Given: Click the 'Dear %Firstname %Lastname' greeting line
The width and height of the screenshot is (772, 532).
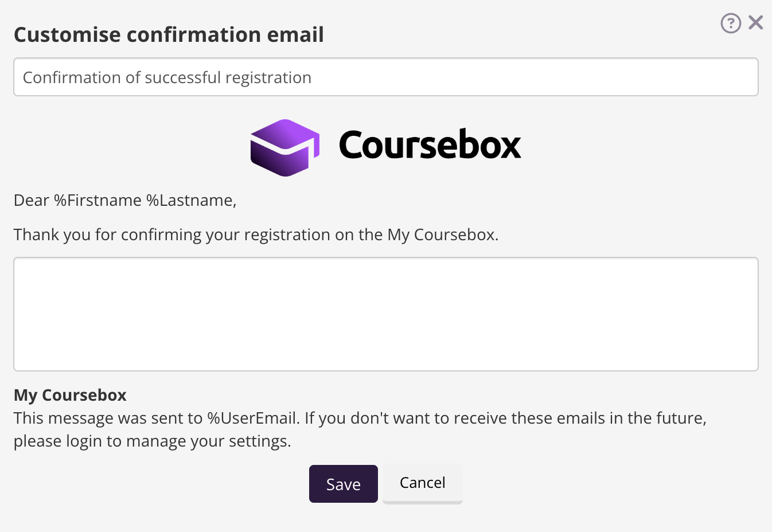Looking at the screenshot, I should tap(125, 200).
